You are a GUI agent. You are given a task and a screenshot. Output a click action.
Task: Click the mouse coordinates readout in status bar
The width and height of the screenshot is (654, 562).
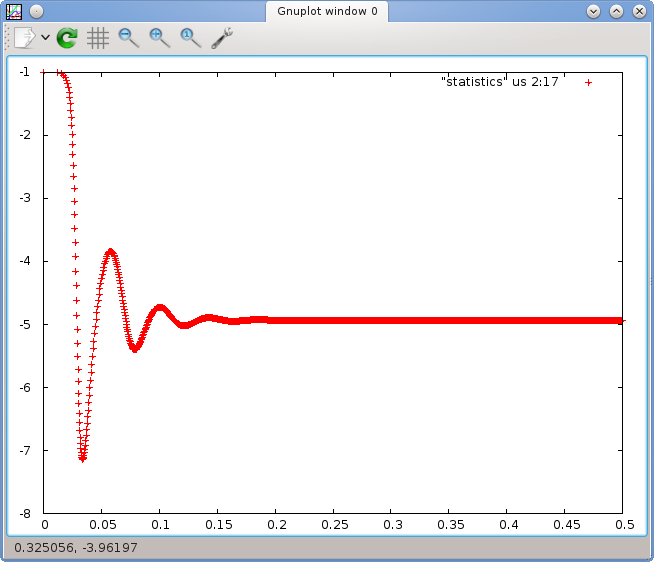coord(76,547)
